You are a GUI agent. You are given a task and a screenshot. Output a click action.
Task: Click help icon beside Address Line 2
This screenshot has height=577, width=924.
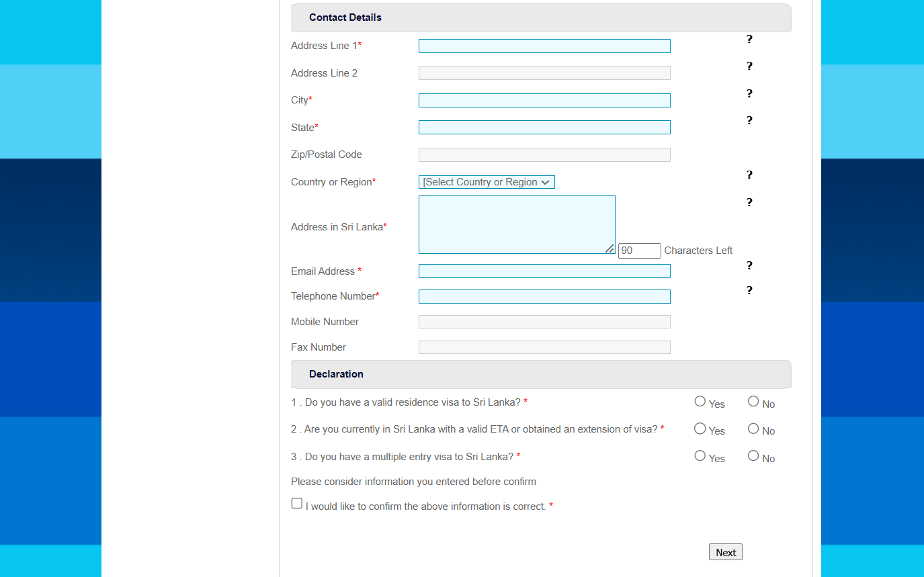click(x=749, y=66)
